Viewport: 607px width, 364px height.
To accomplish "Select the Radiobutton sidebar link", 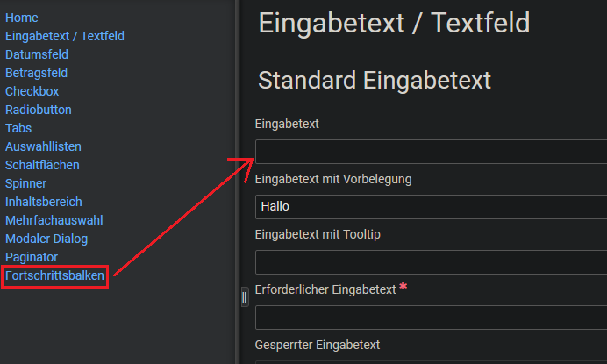I will [x=39, y=110].
